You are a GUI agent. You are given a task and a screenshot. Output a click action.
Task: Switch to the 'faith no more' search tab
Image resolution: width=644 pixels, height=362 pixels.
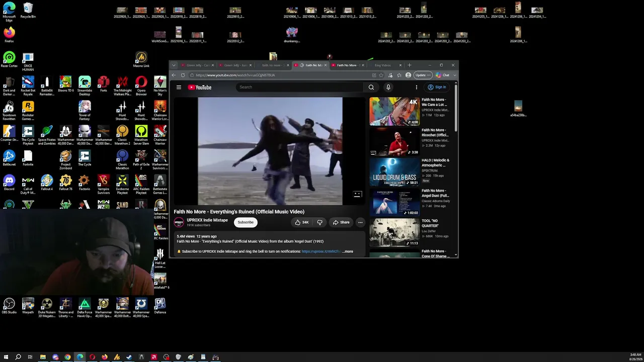[273, 65]
